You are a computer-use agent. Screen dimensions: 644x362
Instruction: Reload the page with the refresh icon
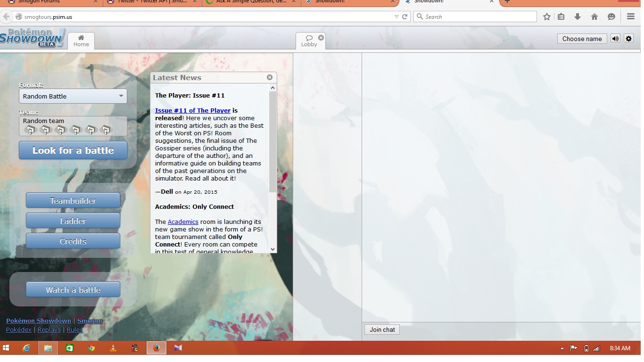pyautogui.click(x=405, y=16)
